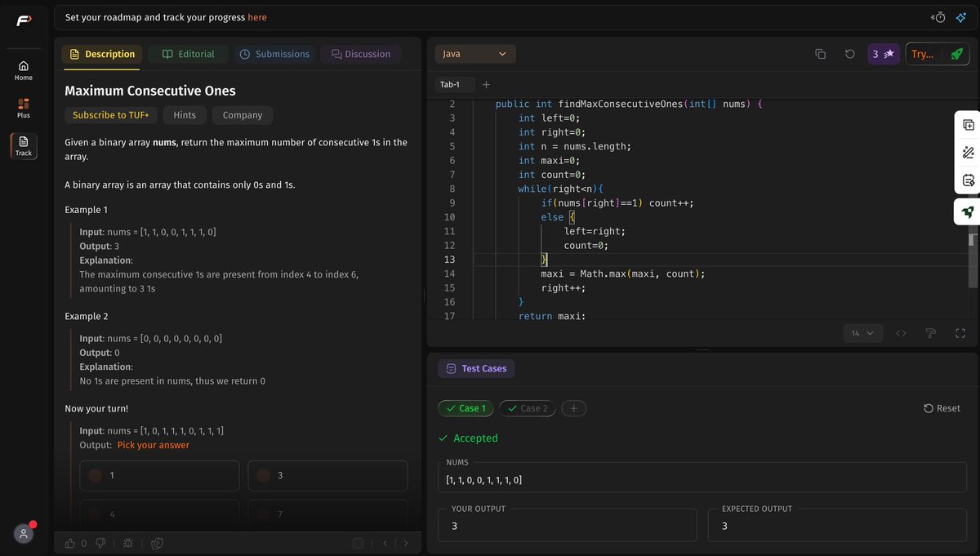Click Reset in the test cases panel
This screenshot has height=556, width=980.
[942, 408]
